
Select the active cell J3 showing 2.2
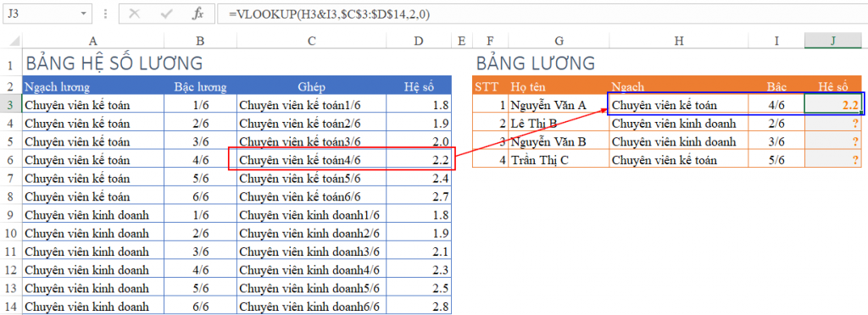(x=834, y=104)
